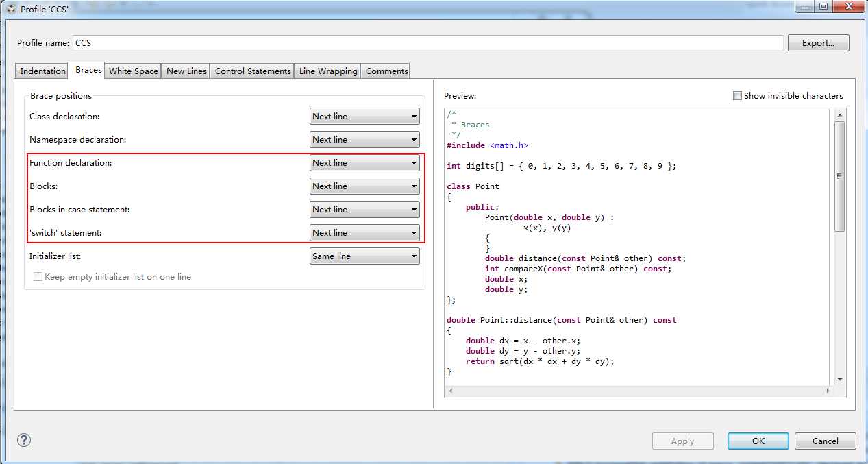Viewport: 868px width, 464px height.
Task: Click the 'Initializer list:' label
Action: [55, 256]
